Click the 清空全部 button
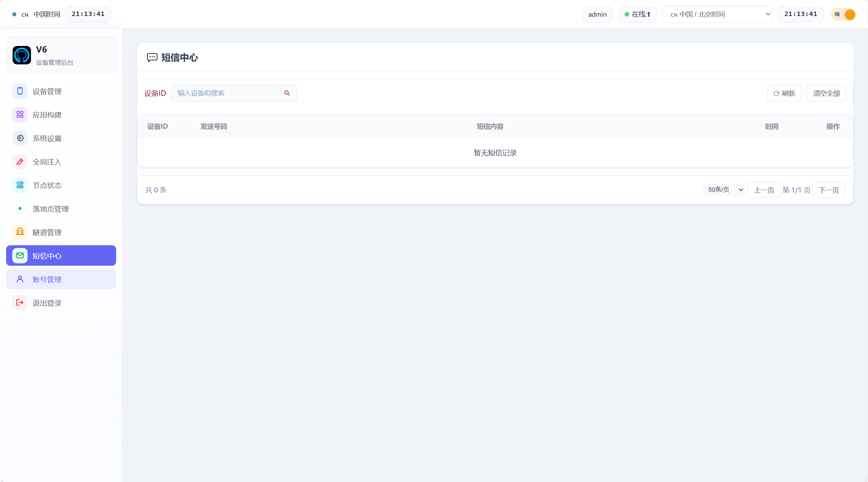Screen dimensions: 868x482 [826, 93]
